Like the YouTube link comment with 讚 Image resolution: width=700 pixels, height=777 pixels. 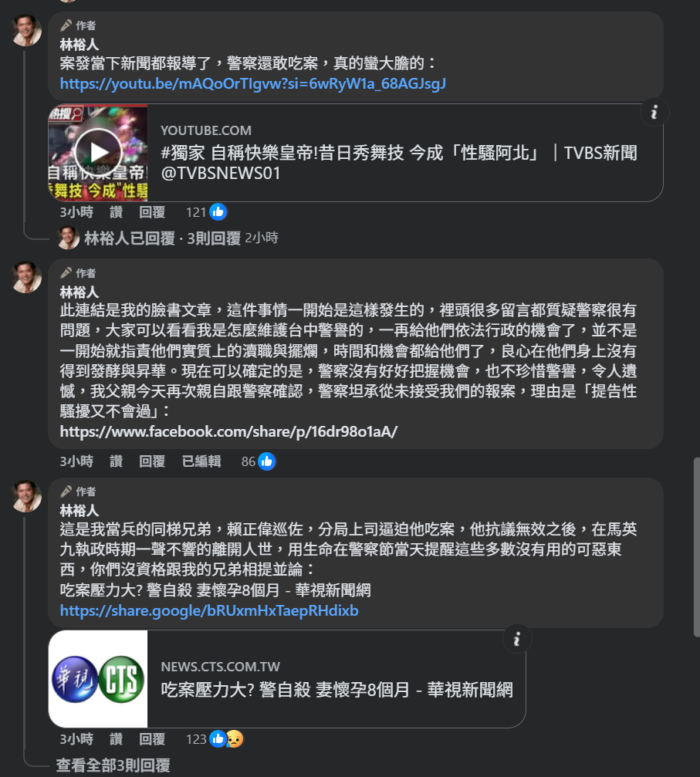click(116, 212)
